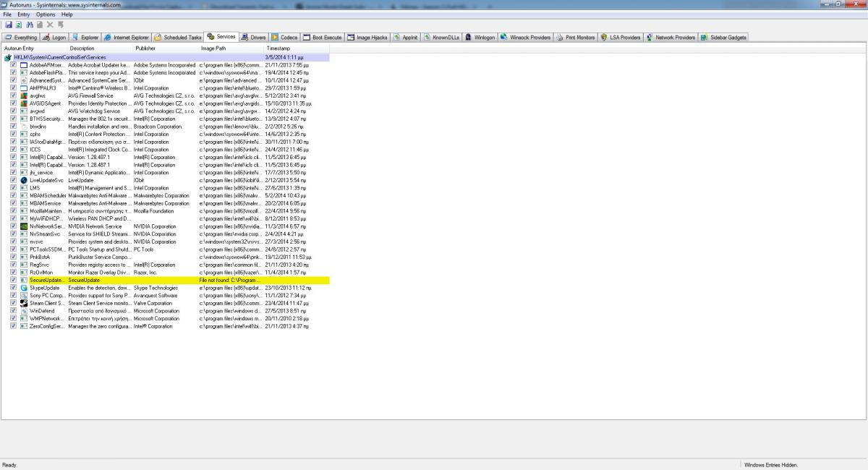Viewport: 868px width, 470px height.
Task: Disable the PnkBstrA entry checkbox
Action: (14, 257)
